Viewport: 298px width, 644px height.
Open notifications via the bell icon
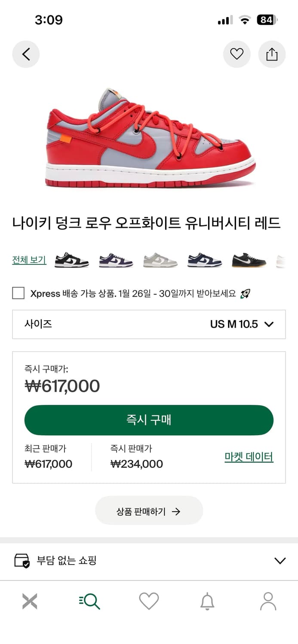click(209, 601)
